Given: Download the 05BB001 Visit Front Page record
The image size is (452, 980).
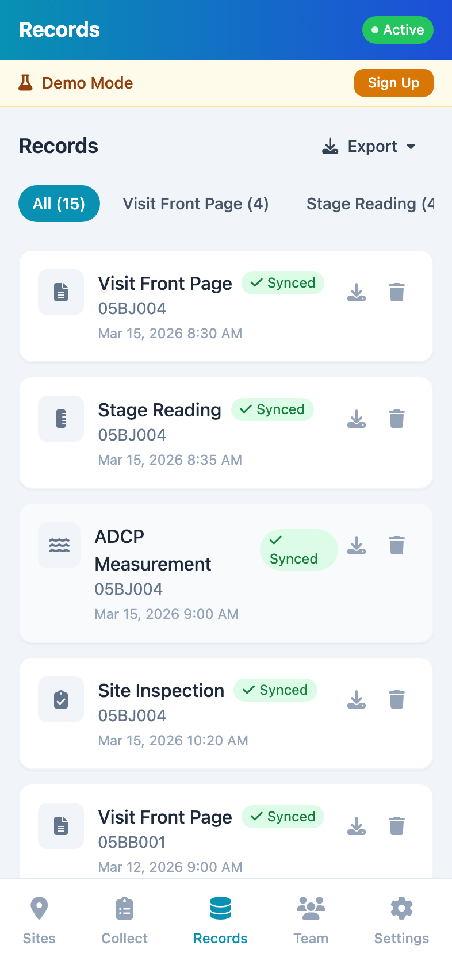Looking at the screenshot, I should click(357, 826).
